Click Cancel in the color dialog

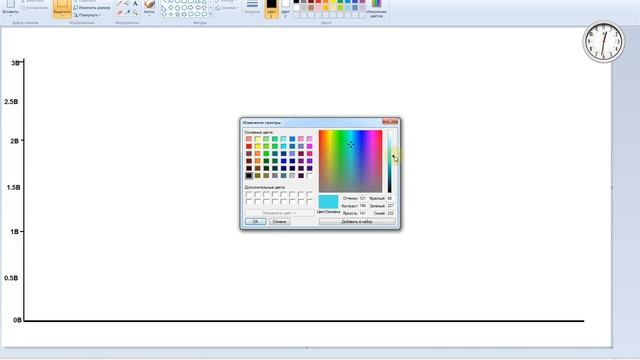[280, 222]
